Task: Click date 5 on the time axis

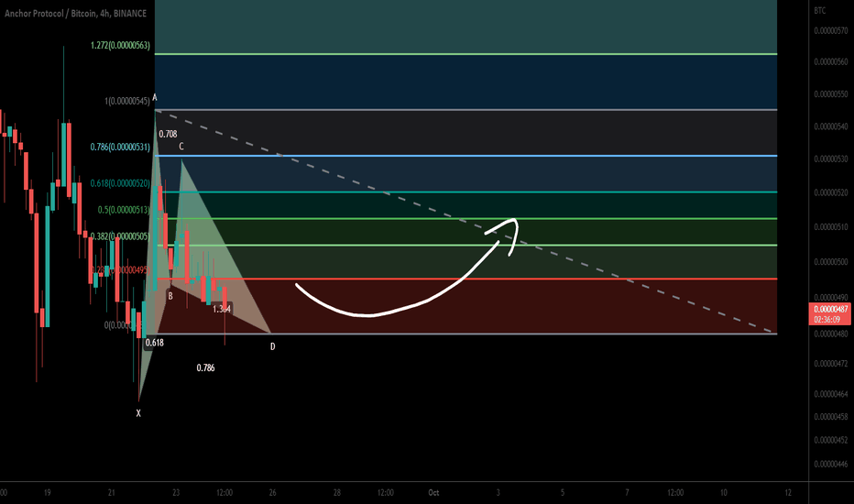Action: coord(563,493)
